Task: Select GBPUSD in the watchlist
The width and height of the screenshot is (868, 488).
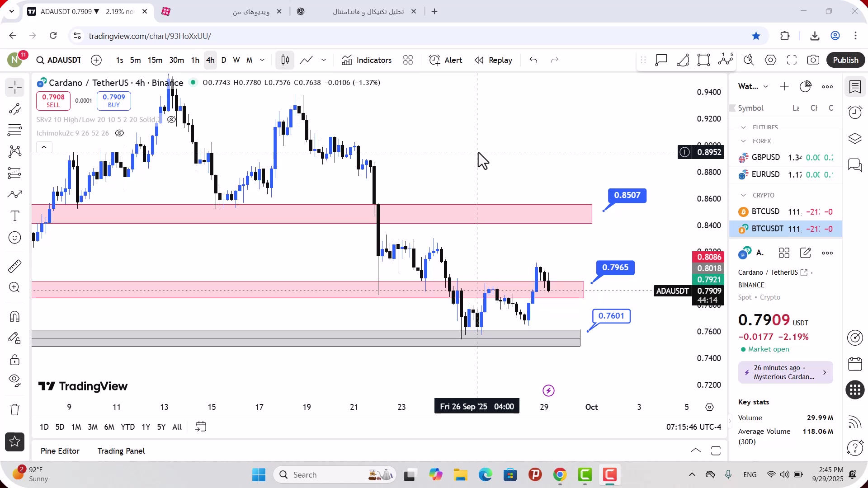Action: [786, 157]
